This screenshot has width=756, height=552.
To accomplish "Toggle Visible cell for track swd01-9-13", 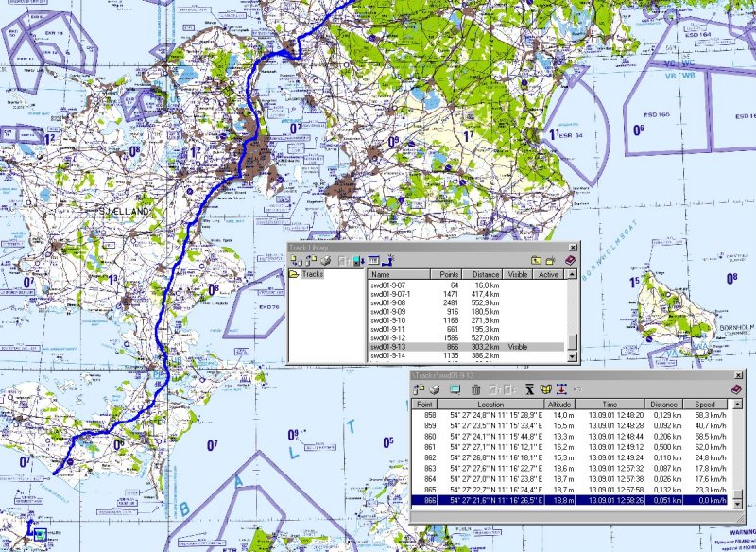I will coord(518,348).
